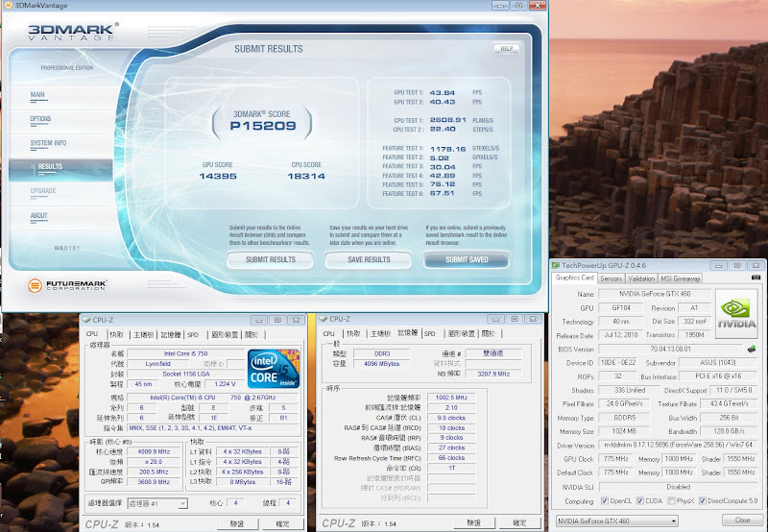Click 驗證 button in right CPU-Z window
Image resolution: width=768 pixels, height=532 pixels.
(473, 522)
